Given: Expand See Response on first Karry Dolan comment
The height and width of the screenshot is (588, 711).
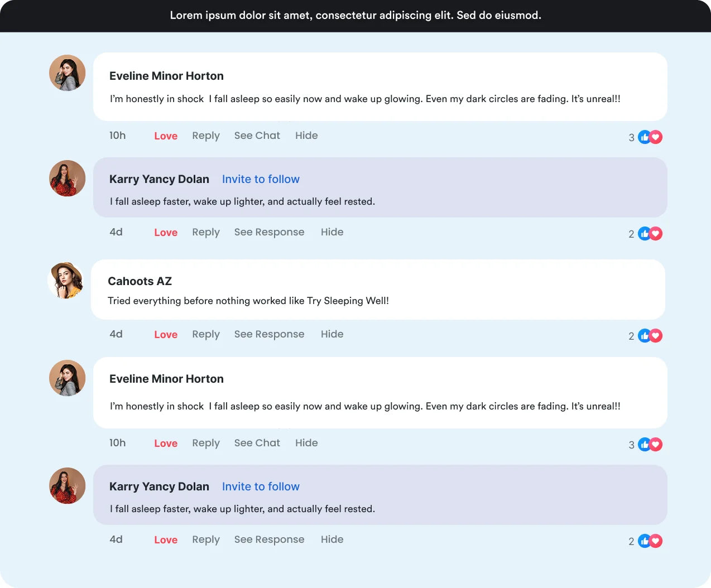Looking at the screenshot, I should tap(269, 232).
